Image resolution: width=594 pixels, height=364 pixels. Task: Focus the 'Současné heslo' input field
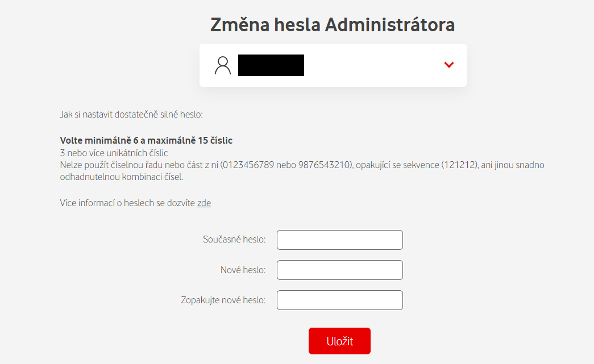click(x=339, y=240)
